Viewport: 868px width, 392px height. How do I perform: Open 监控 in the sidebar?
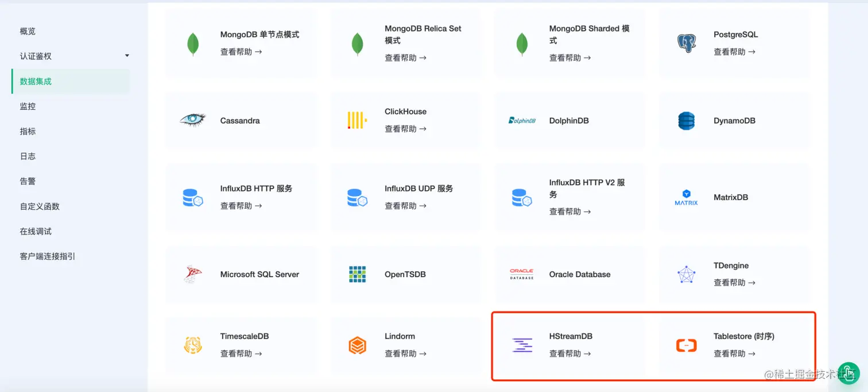pyautogui.click(x=28, y=106)
